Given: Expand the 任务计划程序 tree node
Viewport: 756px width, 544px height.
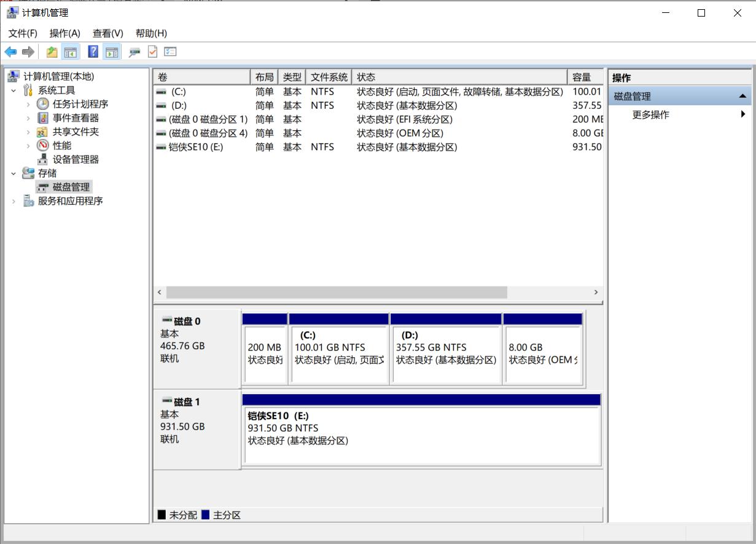Looking at the screenshot, I should 29,104.
